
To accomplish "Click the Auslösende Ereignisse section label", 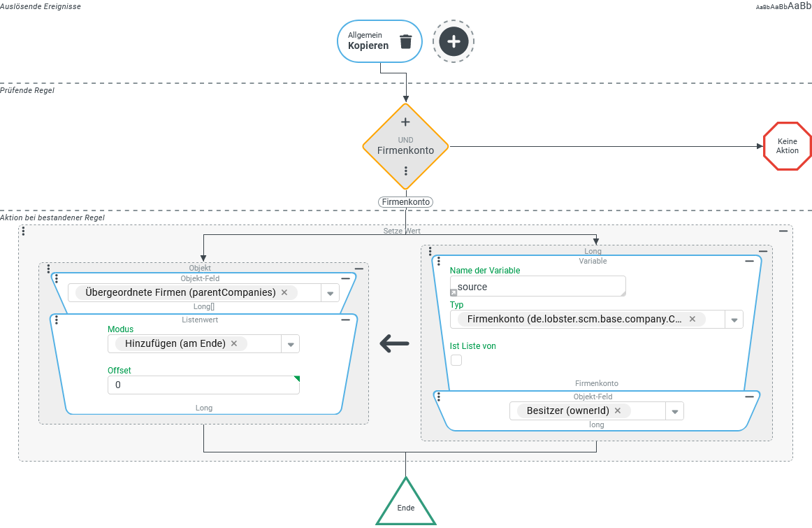I will tap(41, 7).
